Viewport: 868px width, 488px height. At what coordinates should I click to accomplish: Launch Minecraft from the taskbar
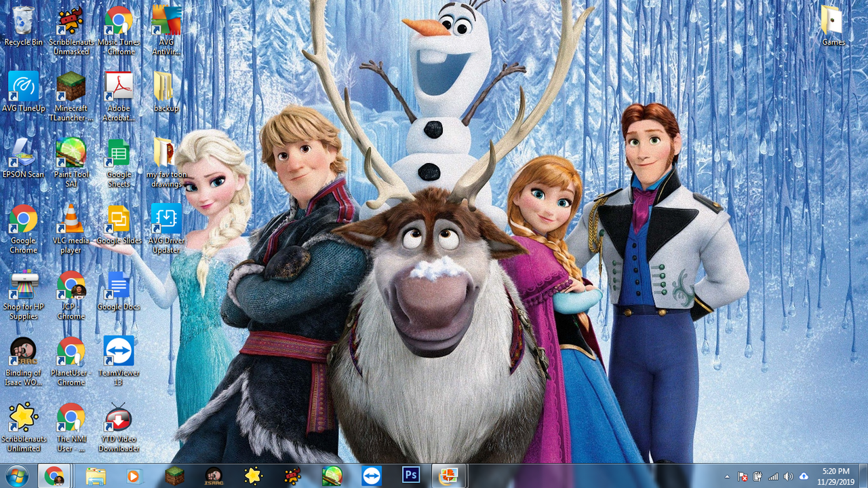pyautogui.click(x=175, y=476)
